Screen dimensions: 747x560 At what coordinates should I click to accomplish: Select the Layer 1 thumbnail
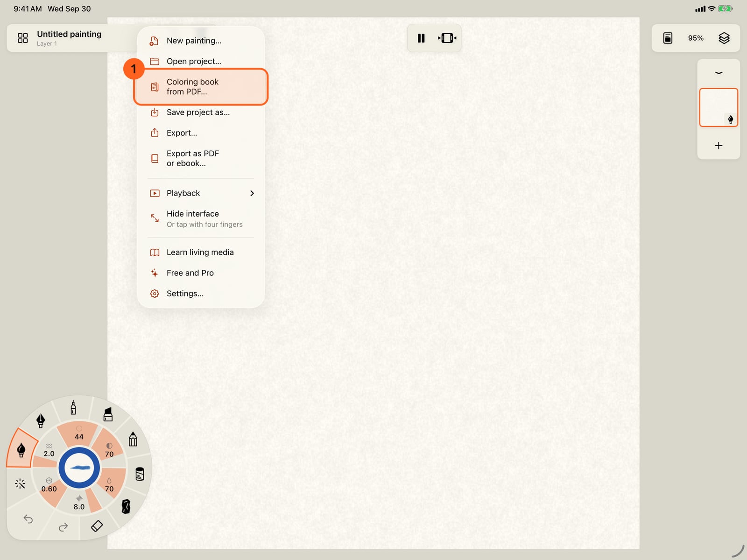click(x=719, y=107)
